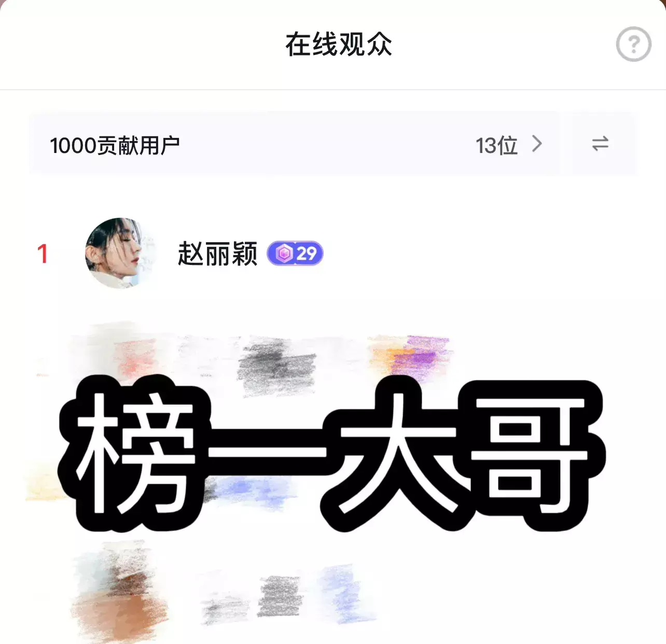Expand the 13位 chevron arrow
This screenshot has height=644, width=666.
click(537, 144)
